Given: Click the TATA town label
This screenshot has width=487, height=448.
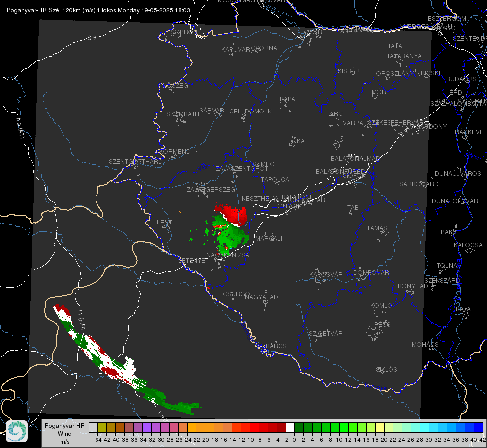Looking at the screenshot, I should tap(395, 46).
